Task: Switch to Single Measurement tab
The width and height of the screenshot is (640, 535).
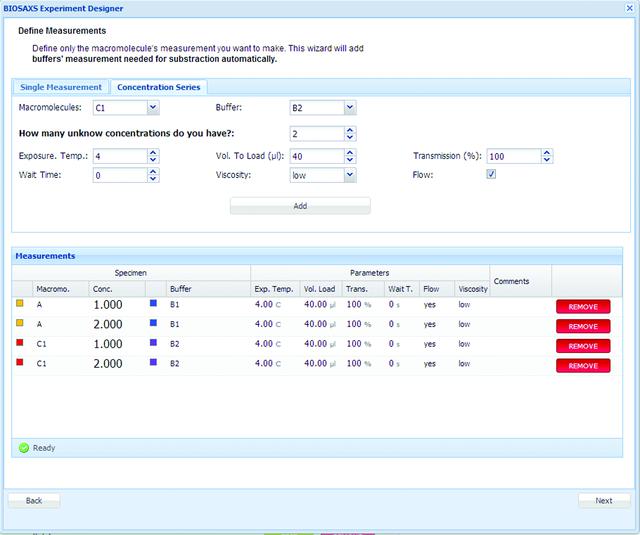Action: click(x=61, y=87)
